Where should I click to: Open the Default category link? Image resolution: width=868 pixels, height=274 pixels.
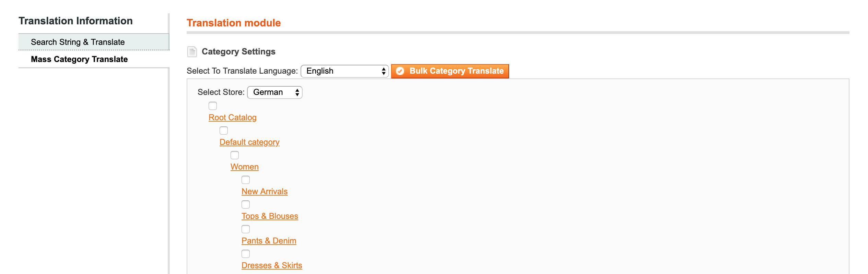coord(249,142)
